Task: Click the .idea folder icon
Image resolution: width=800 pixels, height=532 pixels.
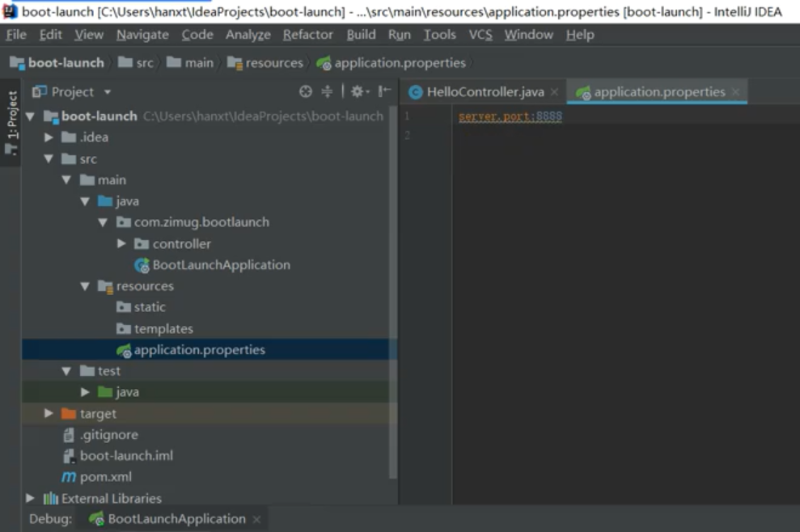Action: click(x=69, y=137)
